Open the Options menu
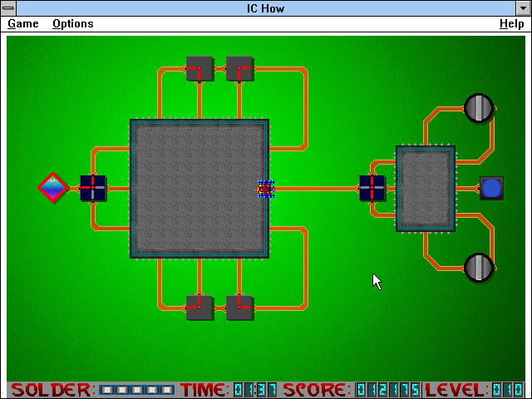This screenshot has height=399, width=532. [x=73, y=24]
